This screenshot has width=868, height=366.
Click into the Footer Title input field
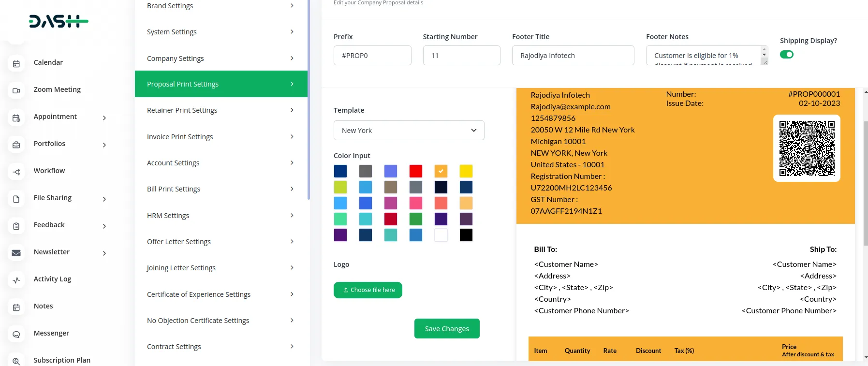(573, 56)
